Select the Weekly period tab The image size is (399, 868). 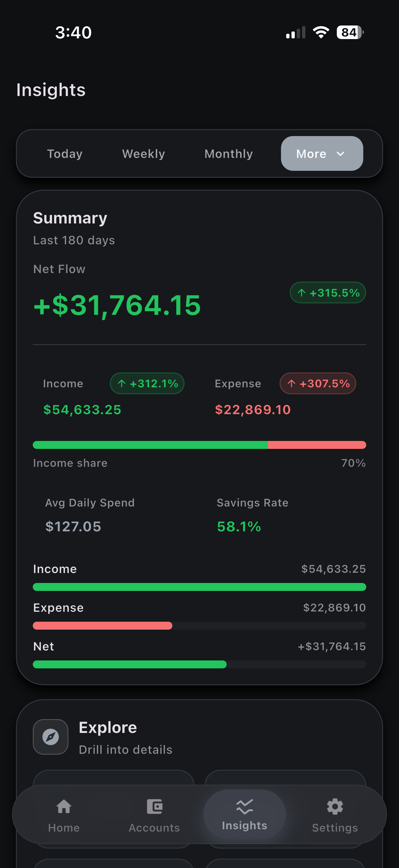coord(144,154)
